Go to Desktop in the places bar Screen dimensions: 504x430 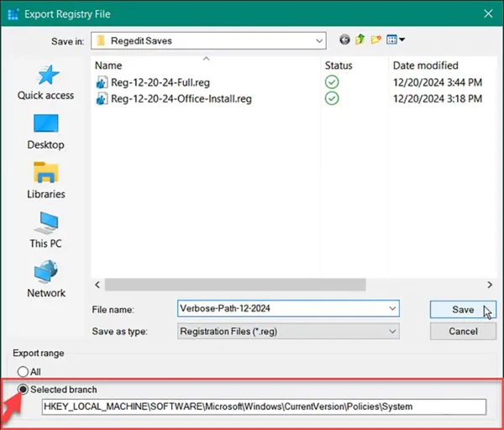pyautogui.click(x=45, y=132)
